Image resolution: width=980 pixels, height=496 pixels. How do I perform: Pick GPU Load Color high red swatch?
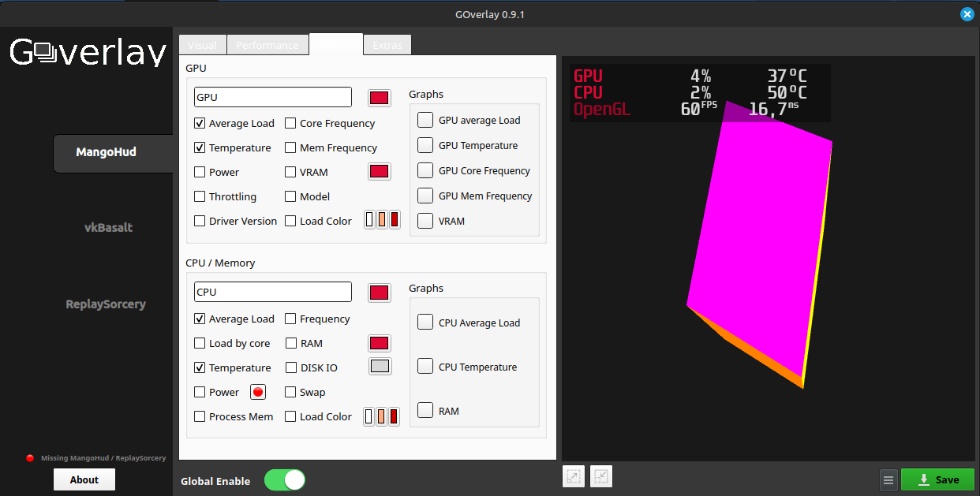tap(395, 220)
